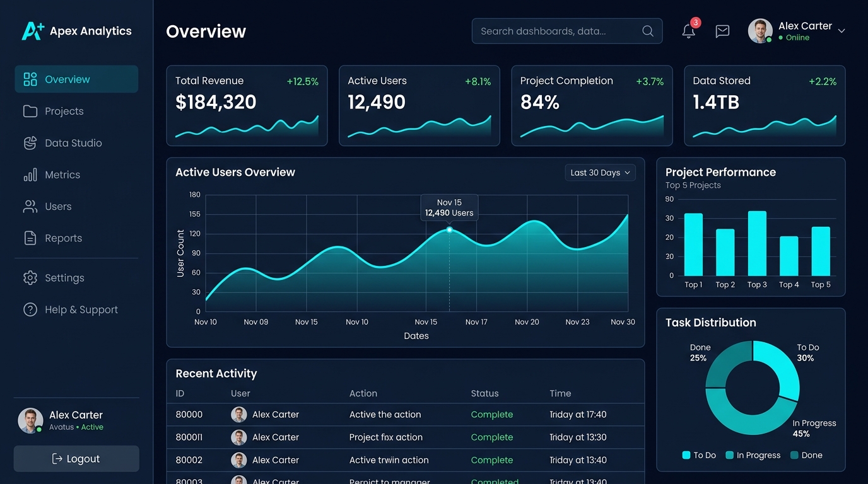The height and width of the screenshot is (484, 868).
Task: Click the Nov 15 data point on the chart
Action: coord(450,230)
